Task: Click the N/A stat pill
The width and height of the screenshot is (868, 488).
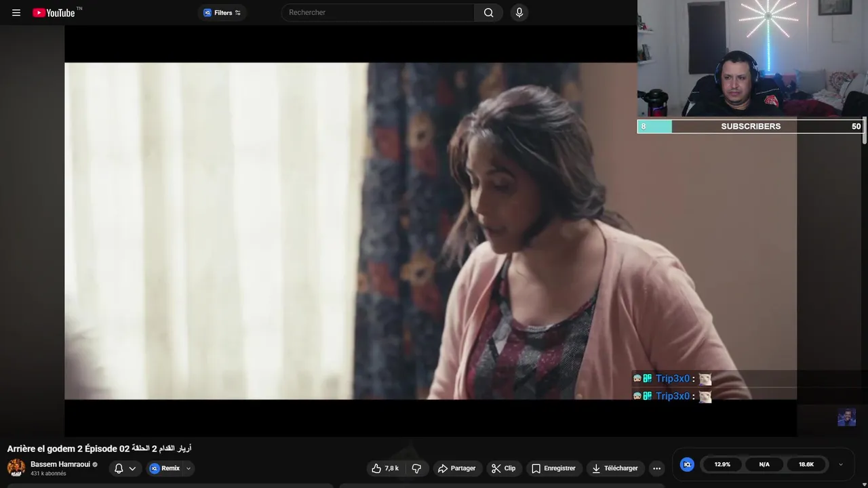Action: 764,464
